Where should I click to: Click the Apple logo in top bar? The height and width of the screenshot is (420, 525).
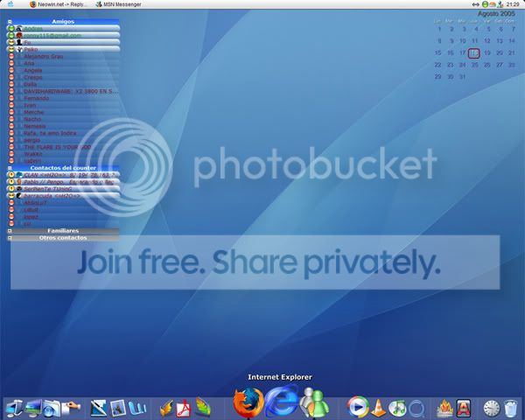coord(10,4)
